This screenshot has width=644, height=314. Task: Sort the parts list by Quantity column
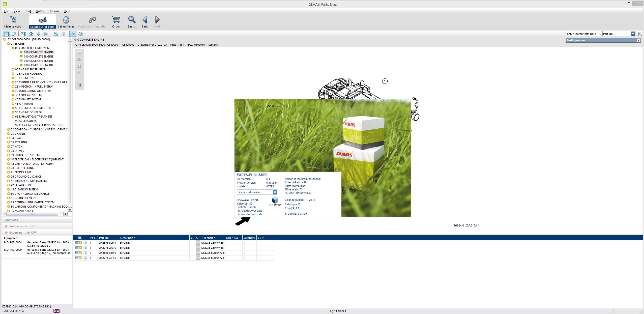tap(249, 238)
